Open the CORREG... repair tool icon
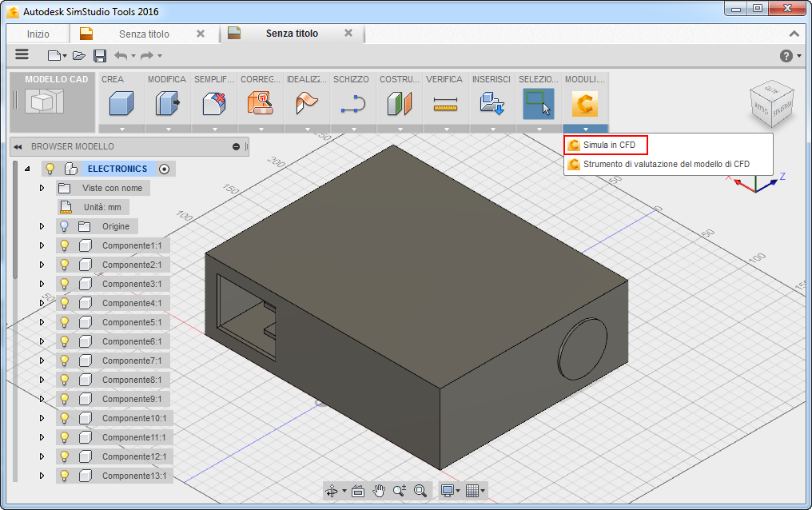Viewport: 812px width, 510px height. (x=261, y=103)
